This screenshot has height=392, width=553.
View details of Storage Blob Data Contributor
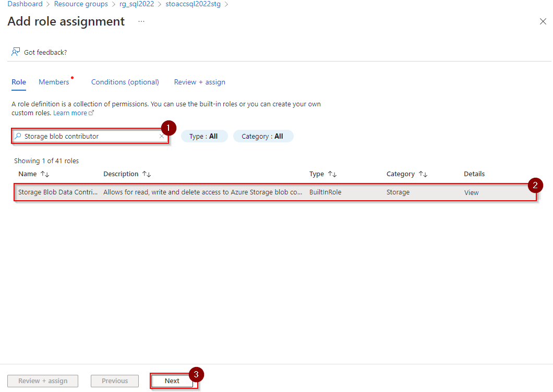coord(471,192)
